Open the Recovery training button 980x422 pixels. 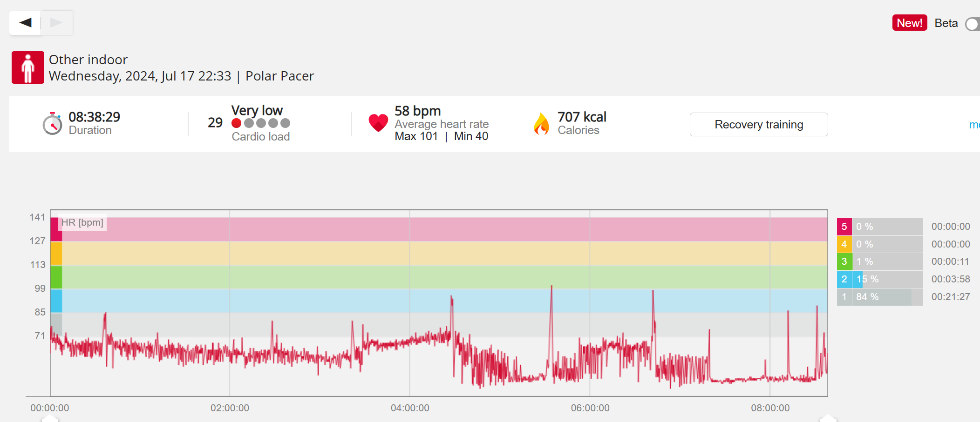pyautogui.click(x=758, y=125)
